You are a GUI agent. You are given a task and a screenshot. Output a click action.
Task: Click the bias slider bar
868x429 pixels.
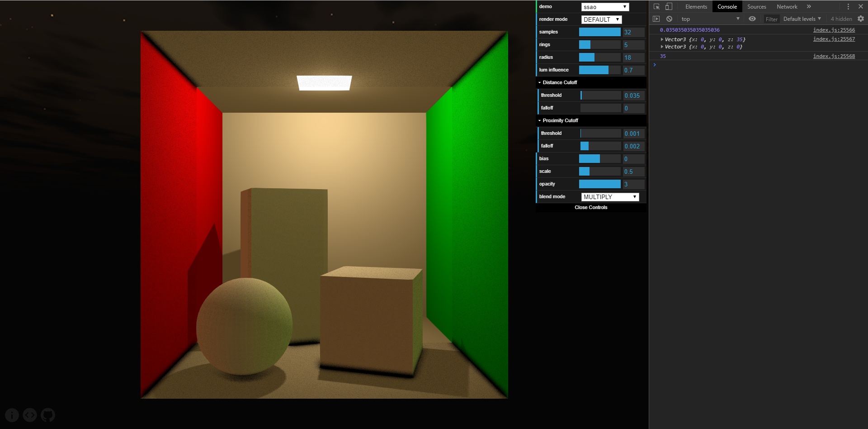pyautogui.click(x=600, y=158)
